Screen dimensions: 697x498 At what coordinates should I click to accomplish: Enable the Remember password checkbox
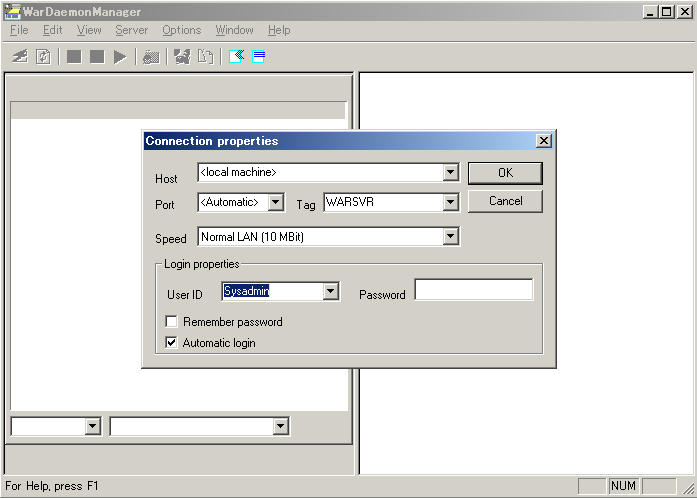tap(171, 321)
